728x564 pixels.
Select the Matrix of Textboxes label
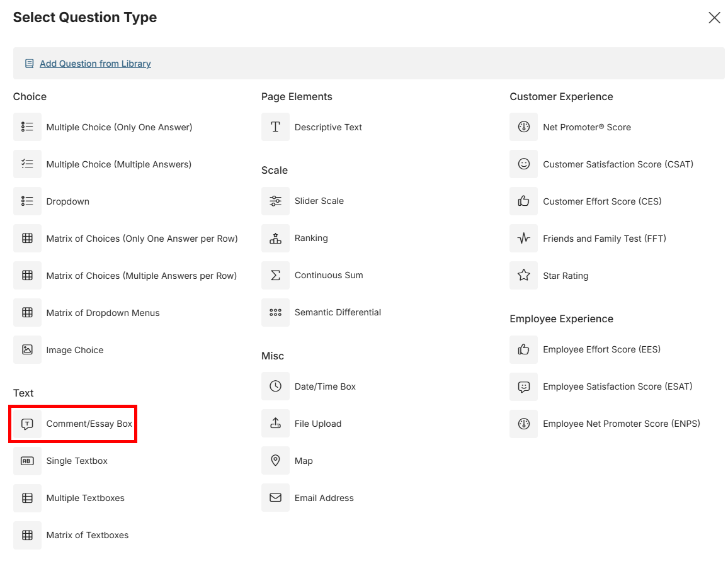click(88, 535)
